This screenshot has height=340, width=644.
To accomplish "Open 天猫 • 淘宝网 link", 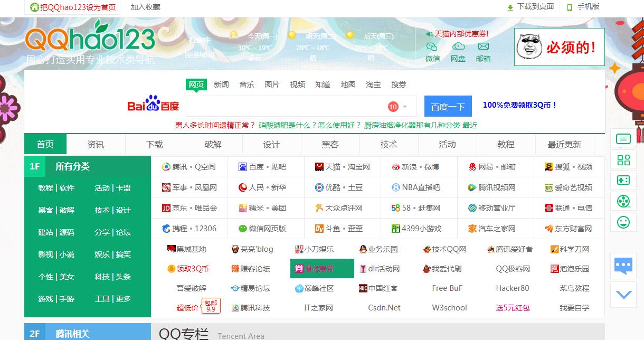I will tap(342, 167).
